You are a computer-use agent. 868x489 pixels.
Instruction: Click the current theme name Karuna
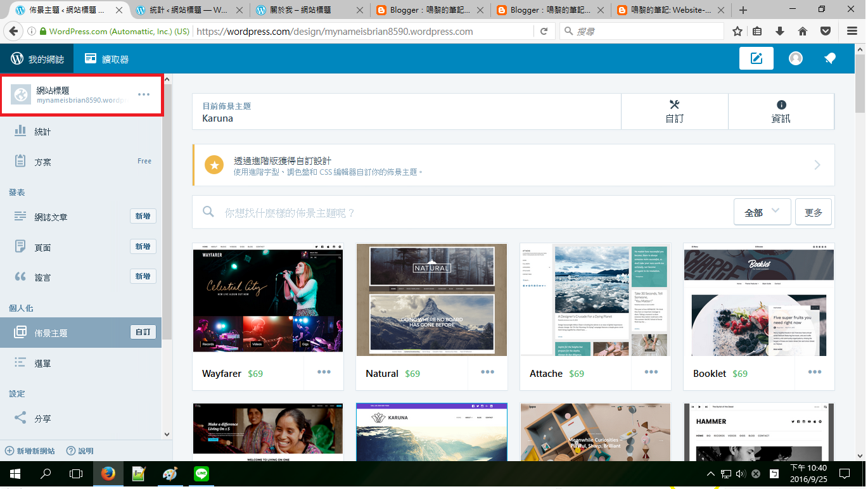[217, 118]
